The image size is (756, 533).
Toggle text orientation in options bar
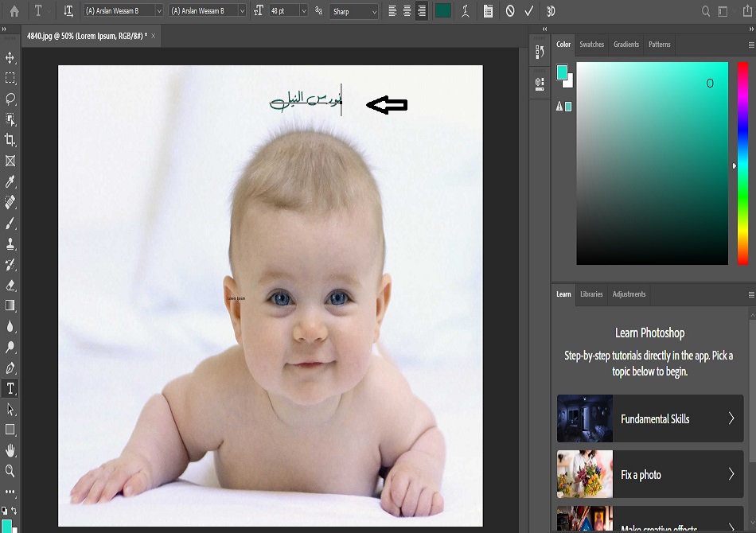(68, 11)
